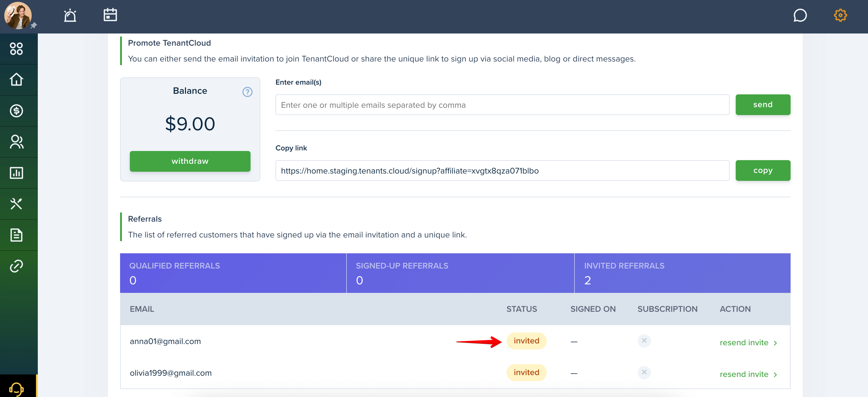Open the calendar icon in top bar
The width and height of the screenshot is (868, 397).
coord(110,15)
